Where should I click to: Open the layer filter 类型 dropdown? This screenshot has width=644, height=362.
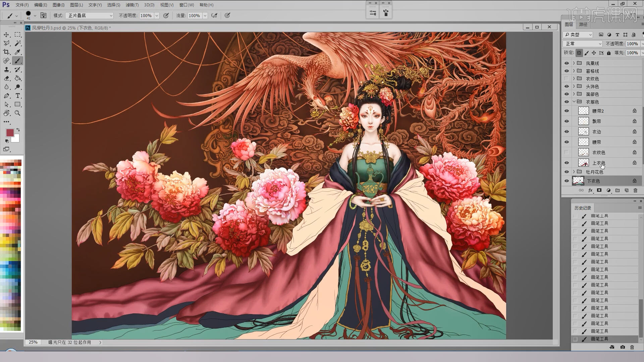coord(578,35)
